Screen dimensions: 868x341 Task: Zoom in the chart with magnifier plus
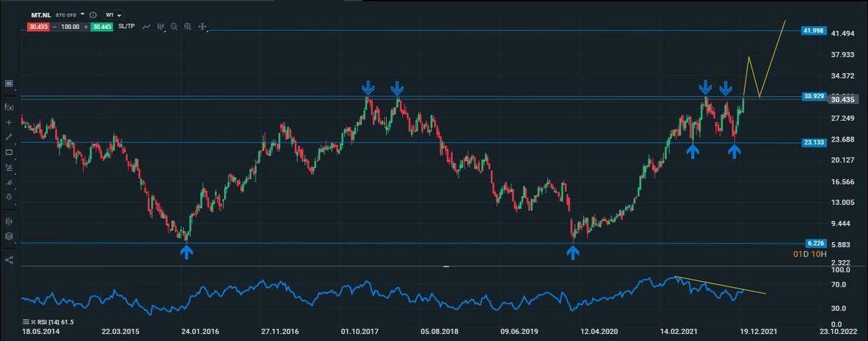(188, 27)
